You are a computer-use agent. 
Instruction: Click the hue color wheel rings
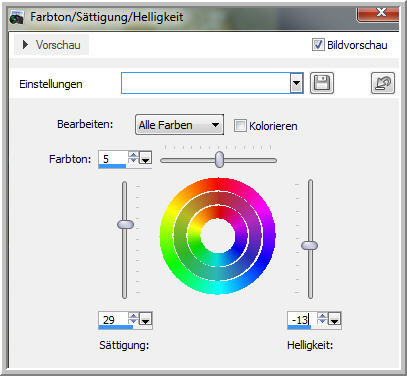(x=218, y=236)
